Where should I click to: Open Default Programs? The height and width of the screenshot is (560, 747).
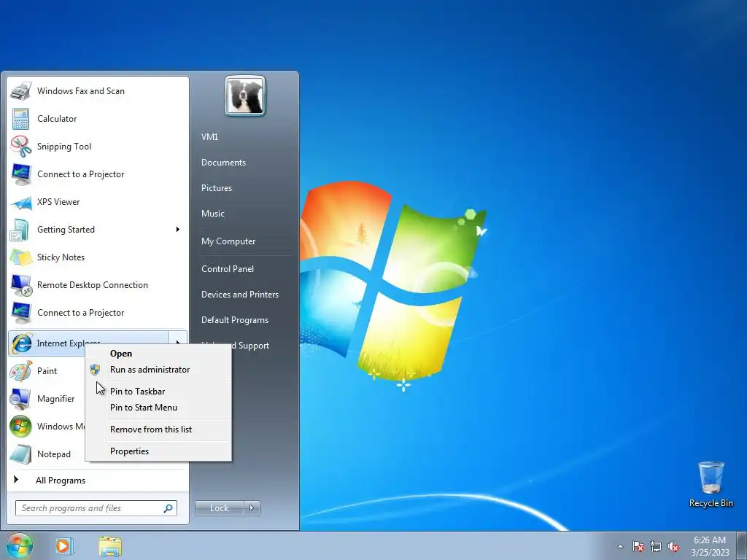234,321
